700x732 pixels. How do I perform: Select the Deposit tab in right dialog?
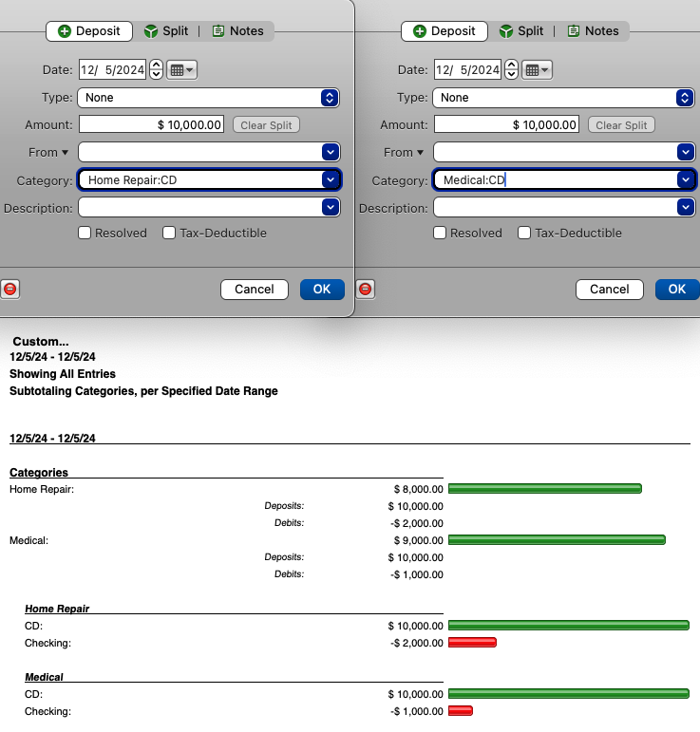coord(445,31)
